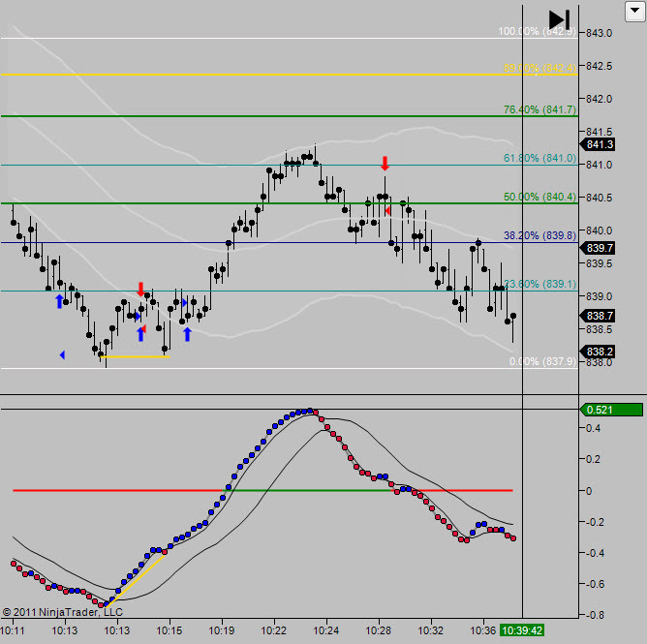
Task: Click the 10:19 time axis label
Action: [222, 630]
